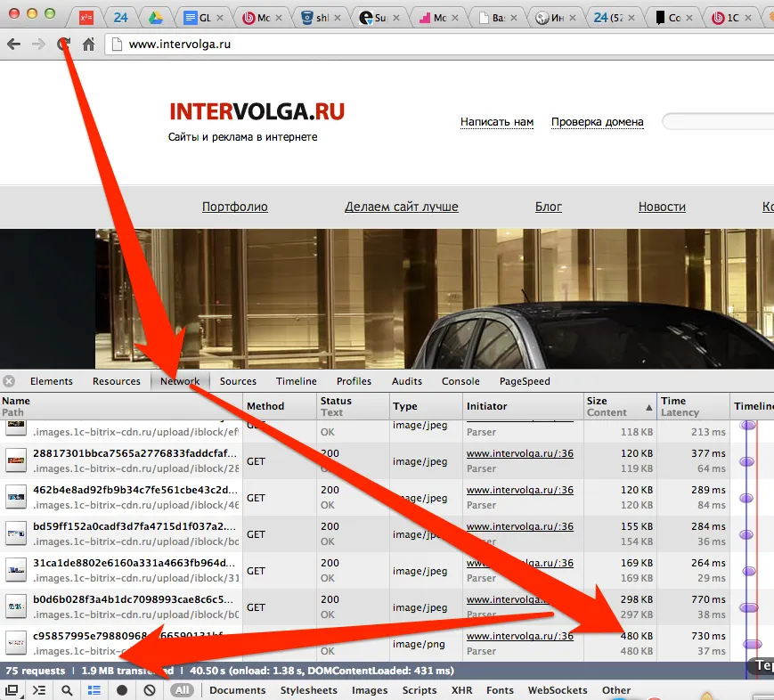Clear the network request log
The image size is (774, 700).
tap(150, 690)
